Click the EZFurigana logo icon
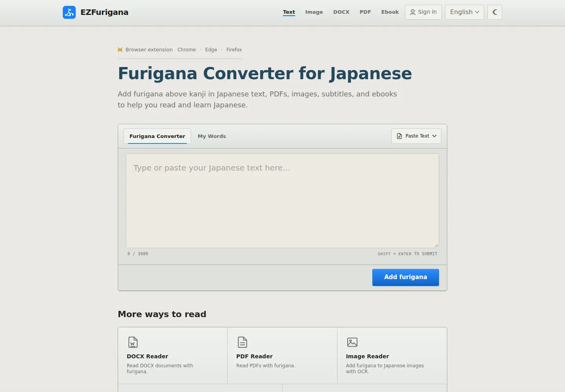The width and height of the screenshot is (565, 392). click(69, 12)
